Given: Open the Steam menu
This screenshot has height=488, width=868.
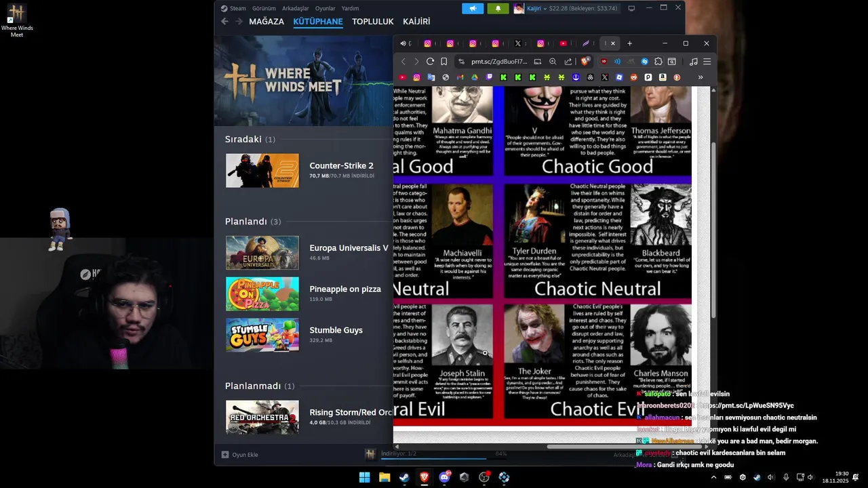Looking at the screenshot, I should click(238, 8).
